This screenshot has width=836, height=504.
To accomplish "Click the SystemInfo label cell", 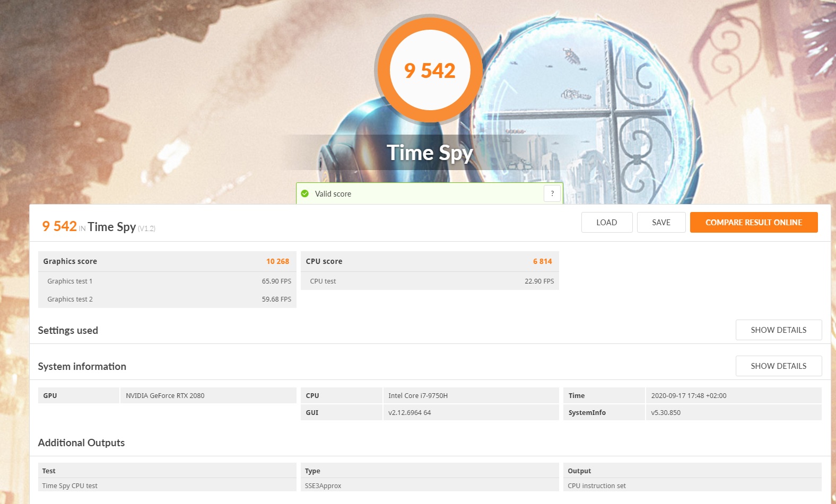I will point(604,412).
